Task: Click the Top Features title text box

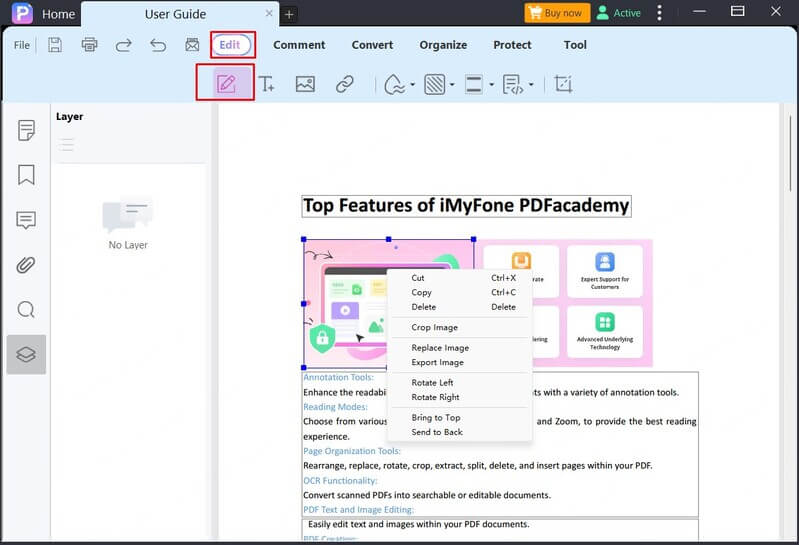Action: (466, 206)
